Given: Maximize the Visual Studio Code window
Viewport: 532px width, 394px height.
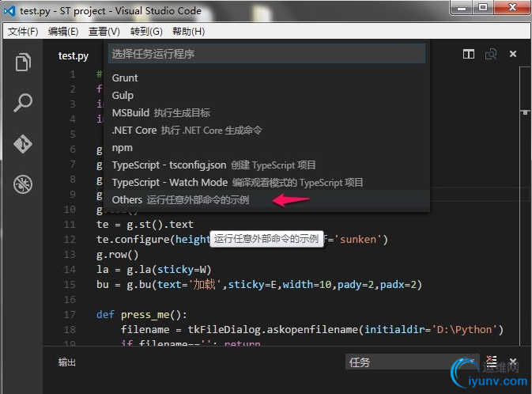Looking at the screenshot, I should [x=483, y=7].
